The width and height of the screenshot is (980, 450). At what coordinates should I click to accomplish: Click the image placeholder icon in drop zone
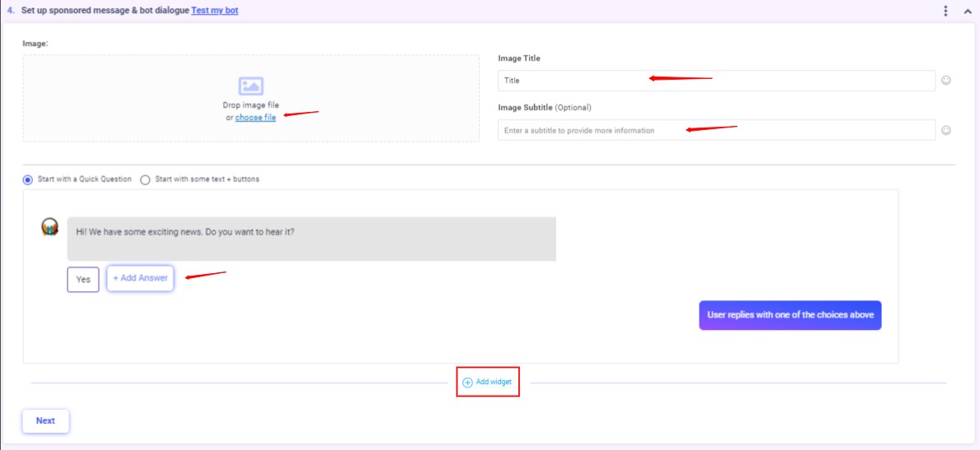[251, 86]
